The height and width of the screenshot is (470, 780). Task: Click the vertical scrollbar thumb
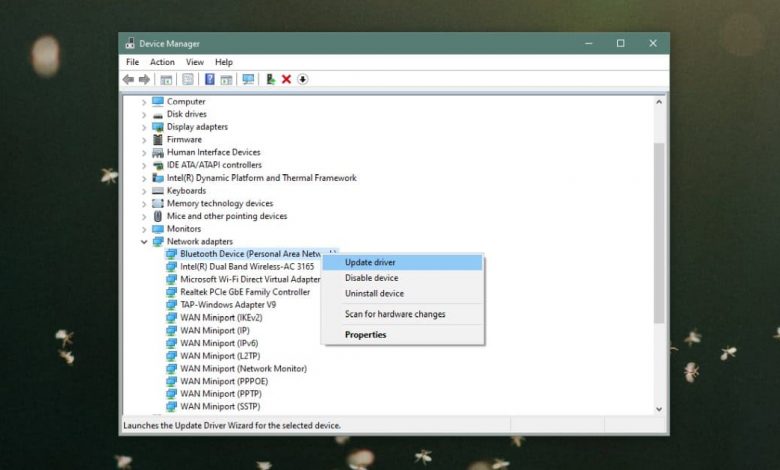(659, 233)
